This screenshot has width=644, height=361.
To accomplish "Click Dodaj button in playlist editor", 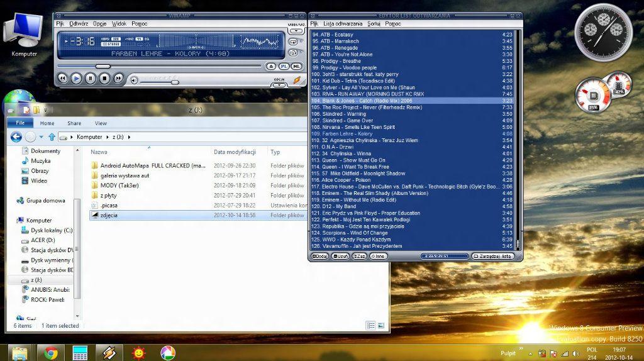I will (319, 256).
